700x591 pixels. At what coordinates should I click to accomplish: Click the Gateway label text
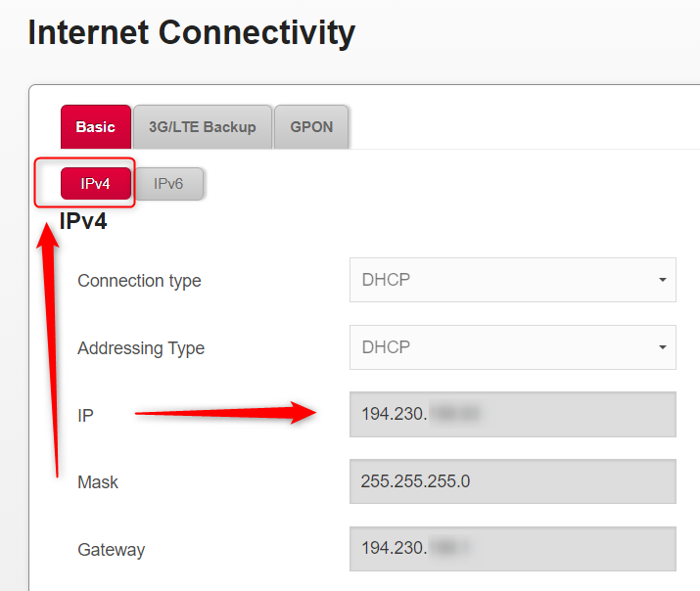point(111,550)
